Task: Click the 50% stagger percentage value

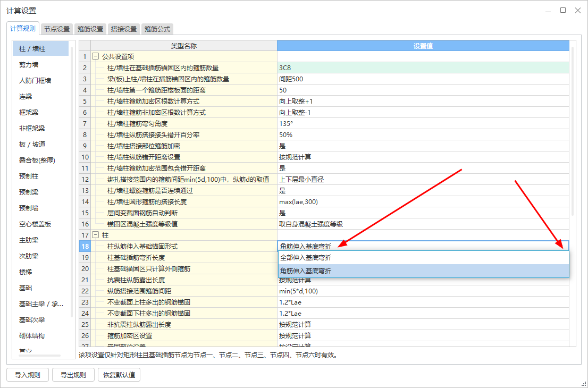Action: [423, 135]
